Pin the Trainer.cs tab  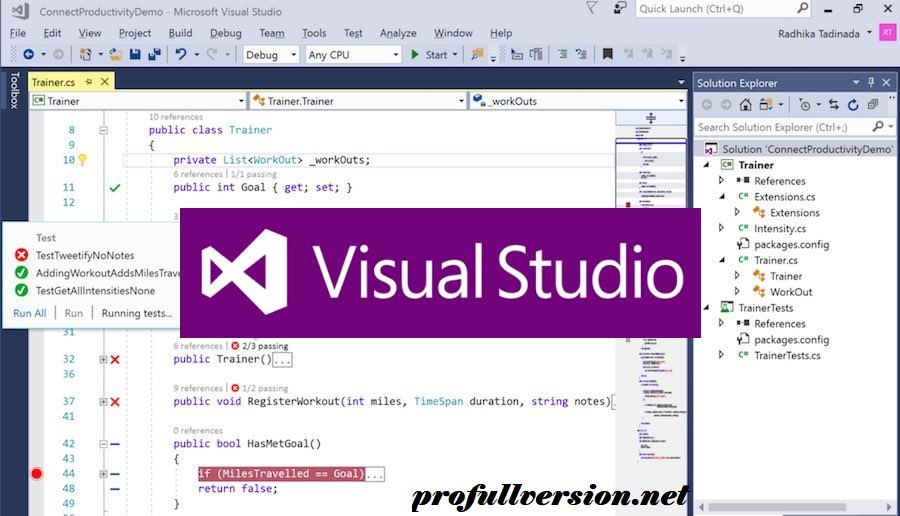coord(88,82)
